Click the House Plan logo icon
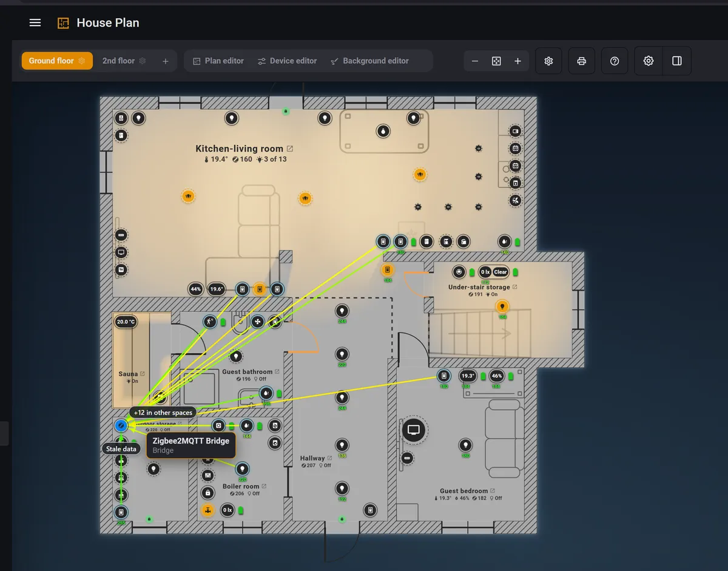728x571 pixels. point(63,23)
